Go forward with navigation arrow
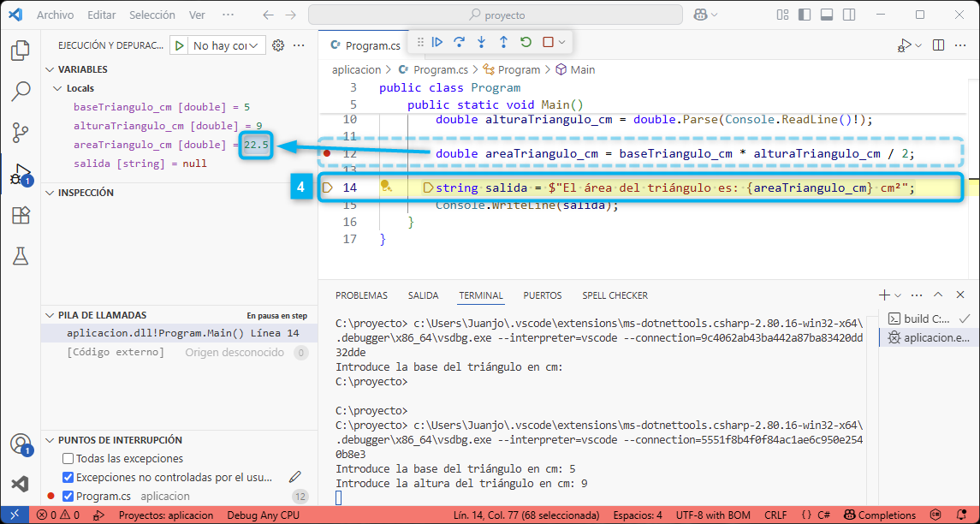 click(290, 15)
